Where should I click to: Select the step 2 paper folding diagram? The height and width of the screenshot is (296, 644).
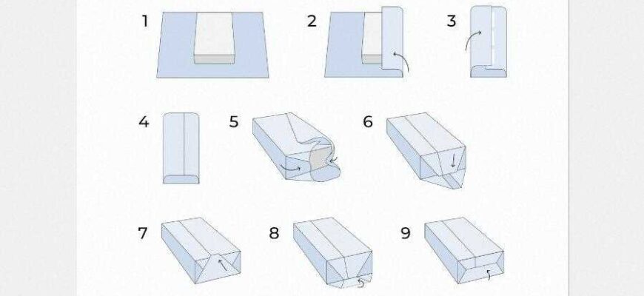tap(365, 42)
